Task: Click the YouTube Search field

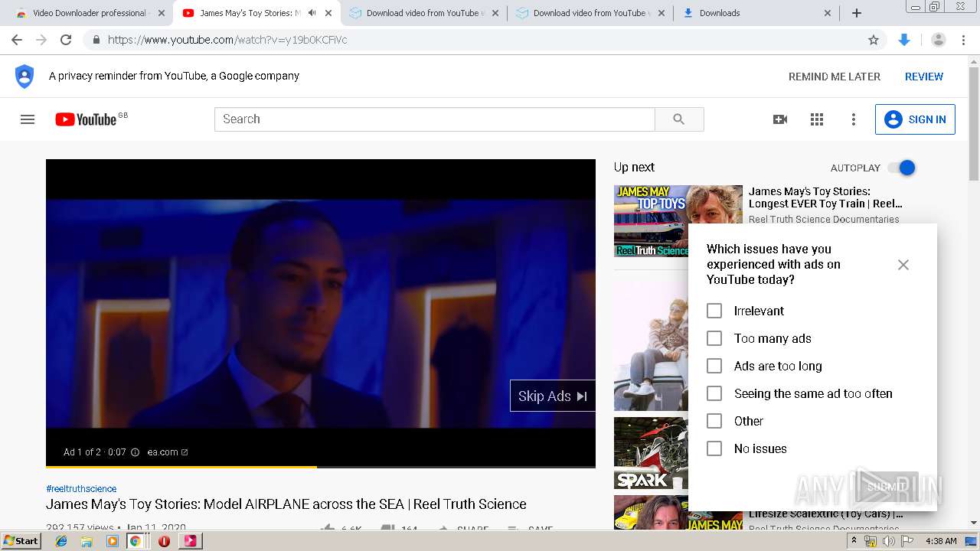Action: coord(434,119)
